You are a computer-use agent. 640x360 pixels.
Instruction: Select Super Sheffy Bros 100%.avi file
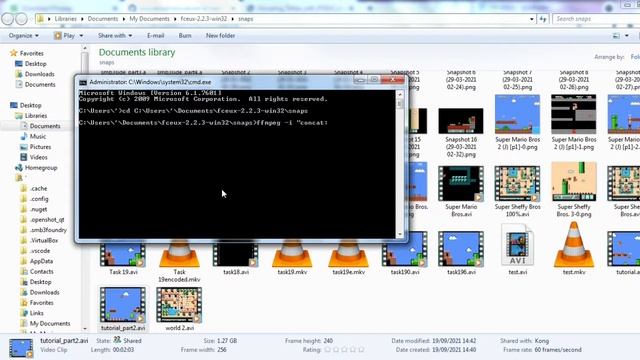tap(517, 191)
